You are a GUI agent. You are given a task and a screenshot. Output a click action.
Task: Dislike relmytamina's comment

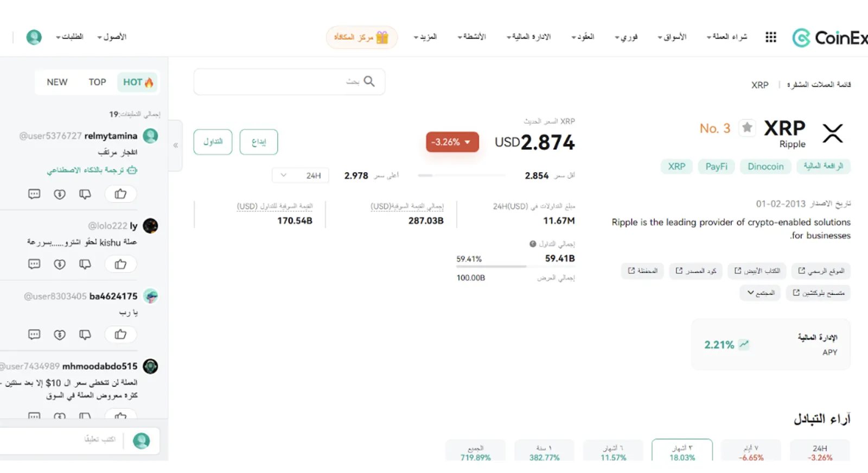pos(85,194)
